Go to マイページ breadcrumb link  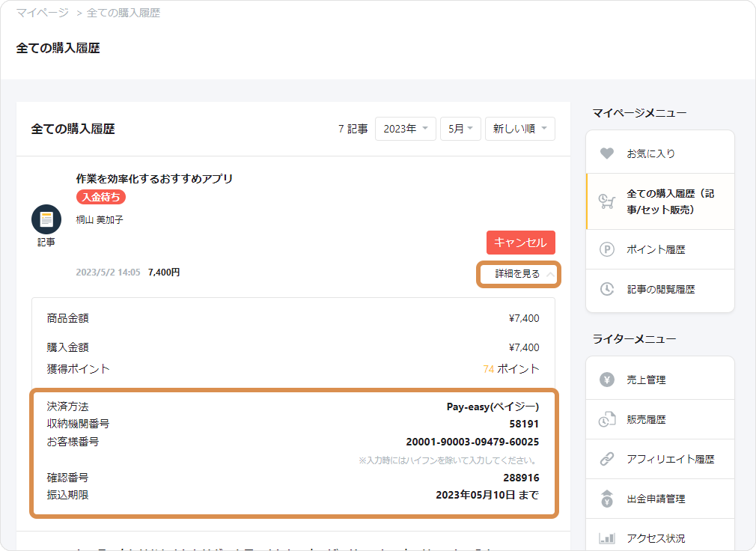click(43, 13)
